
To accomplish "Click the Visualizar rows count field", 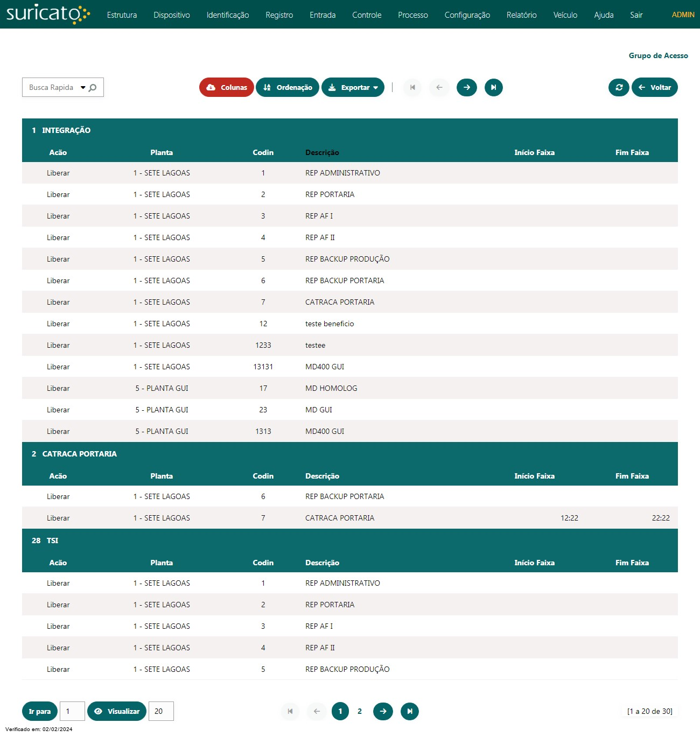I will [161, 711].
